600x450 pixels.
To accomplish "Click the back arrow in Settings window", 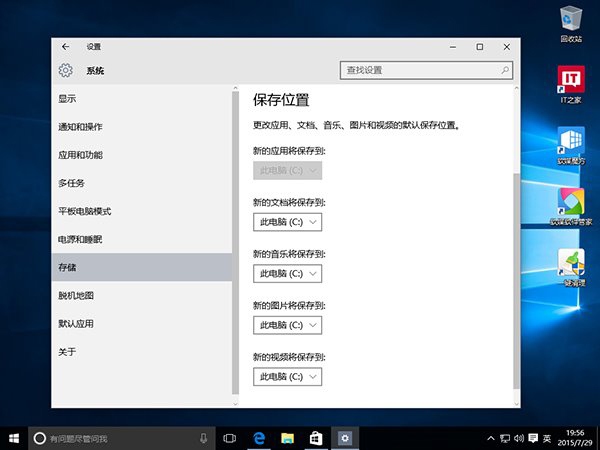I will pyautogui.click(x=66, y=47).
